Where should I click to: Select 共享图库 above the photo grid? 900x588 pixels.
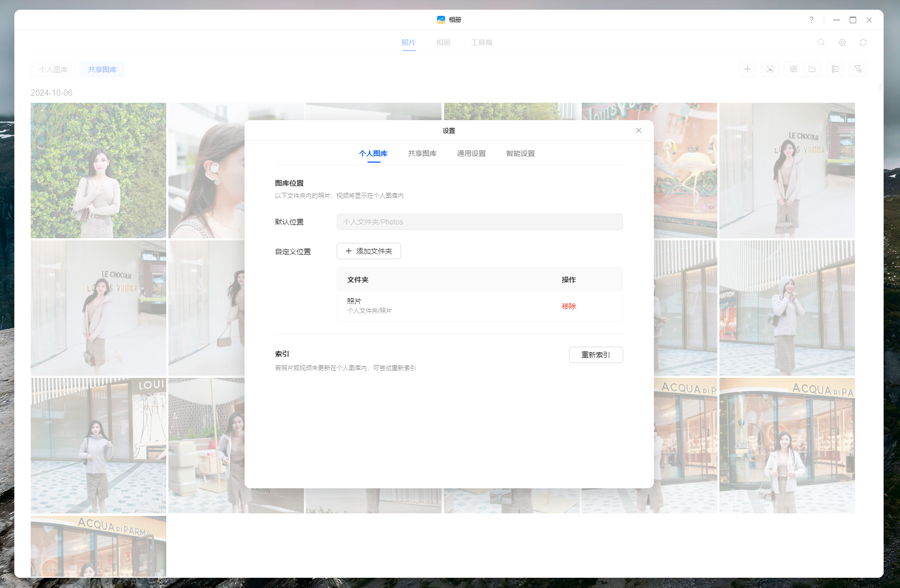click(102, 70)
